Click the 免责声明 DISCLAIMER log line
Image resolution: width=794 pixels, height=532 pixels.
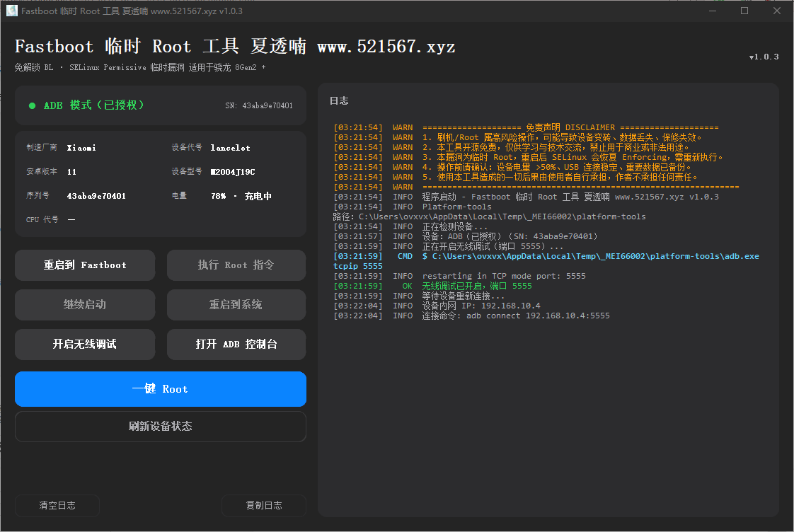pos(526,127)
